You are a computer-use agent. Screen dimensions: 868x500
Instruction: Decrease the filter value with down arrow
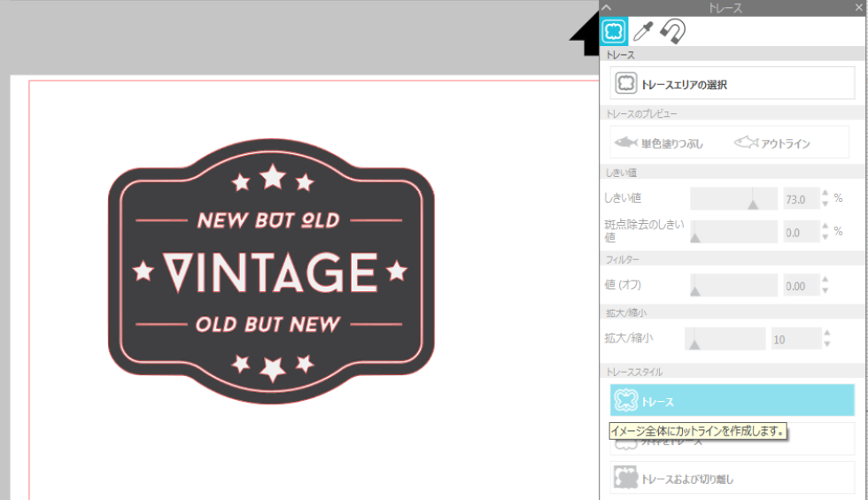(x=825, y=291)
